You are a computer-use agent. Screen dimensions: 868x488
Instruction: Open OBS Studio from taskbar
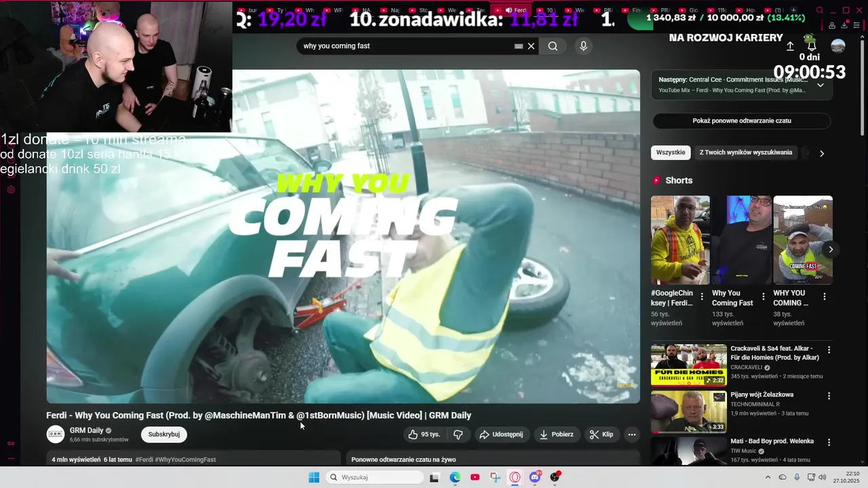click(555, 477)
